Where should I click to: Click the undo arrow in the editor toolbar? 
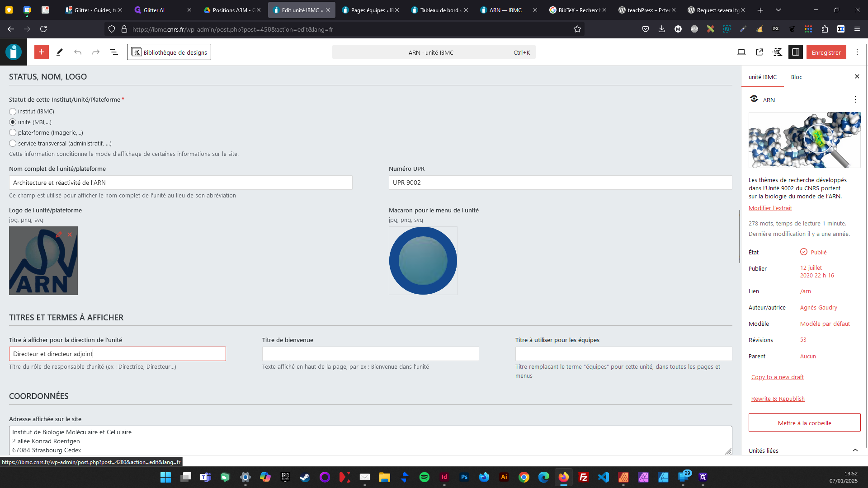(78, 52)
